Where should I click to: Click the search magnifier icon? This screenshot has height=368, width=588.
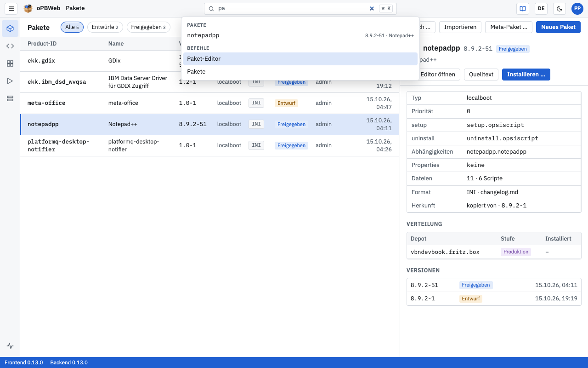click(x=211, y=9)
